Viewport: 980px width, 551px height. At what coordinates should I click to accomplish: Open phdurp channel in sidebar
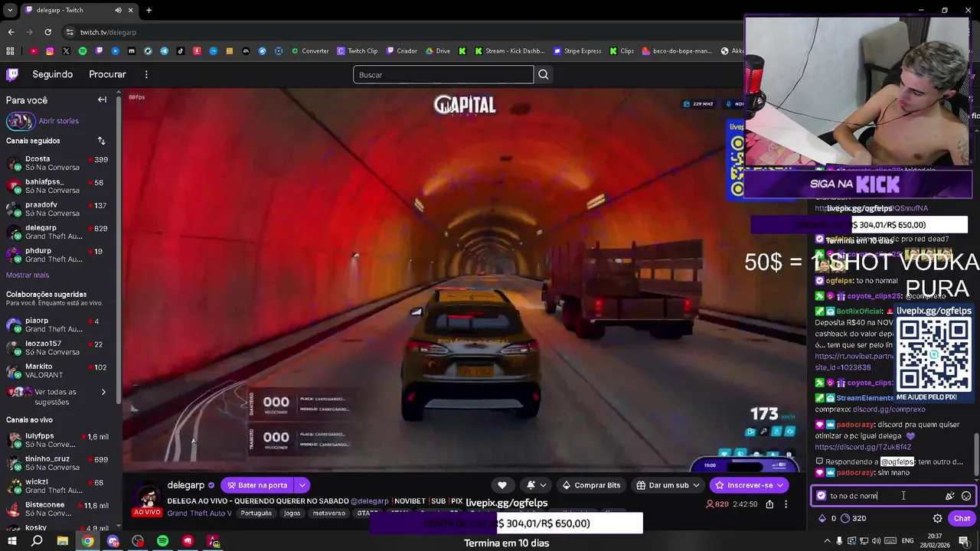[58, 255]
